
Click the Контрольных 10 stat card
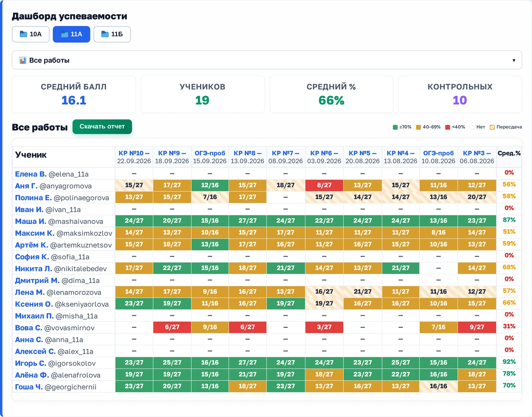(x=460, y=94)
